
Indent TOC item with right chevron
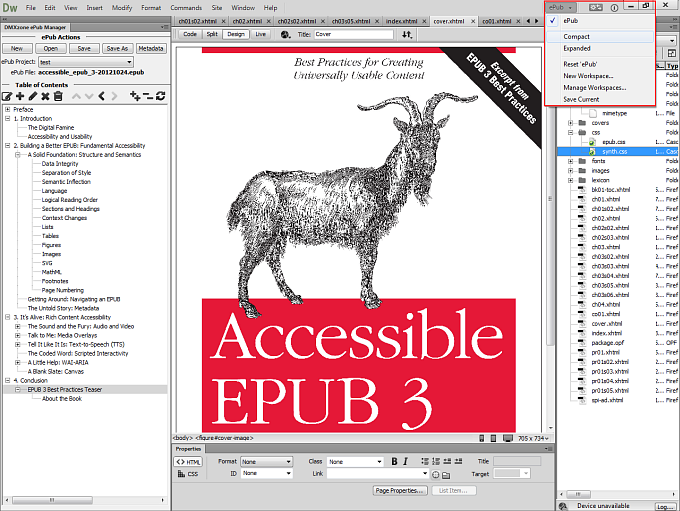point(114,96)
